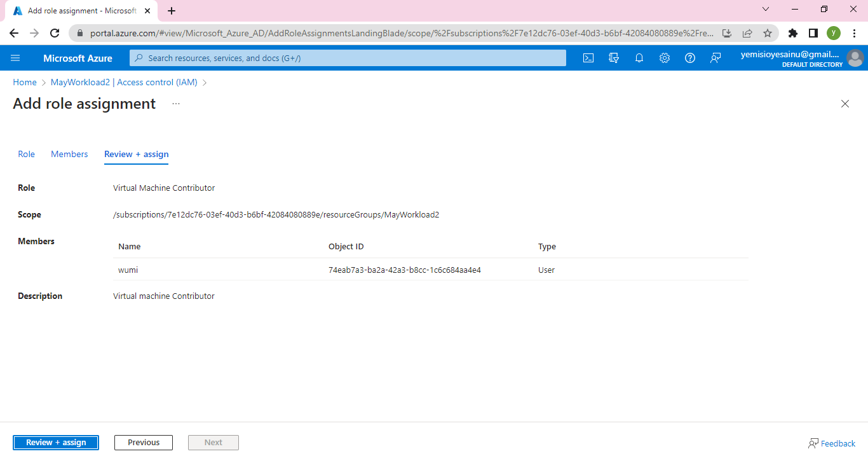Expand the ellipsis more options menu
Screen dimensions: 868x463
point(176,104)
